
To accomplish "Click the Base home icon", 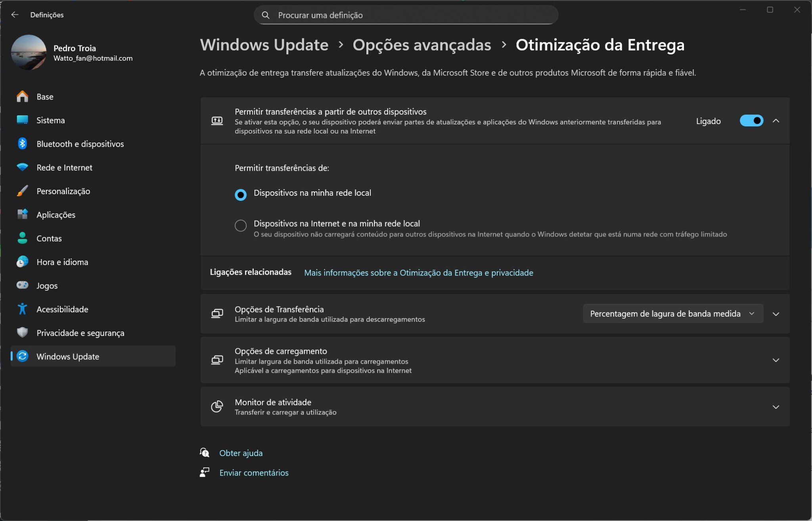I will [x=22, y=97].
